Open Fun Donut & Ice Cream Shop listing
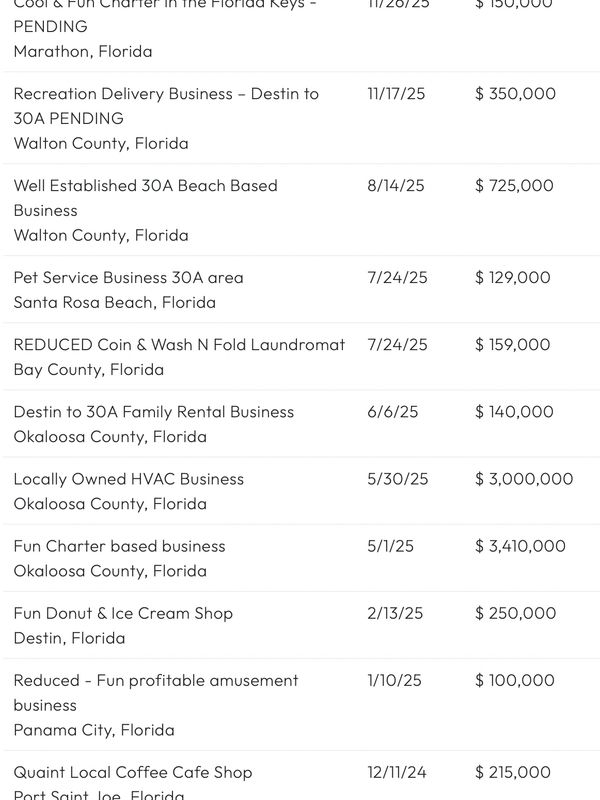The width and height of the screenshot is (600, 800). pos(123,612)
